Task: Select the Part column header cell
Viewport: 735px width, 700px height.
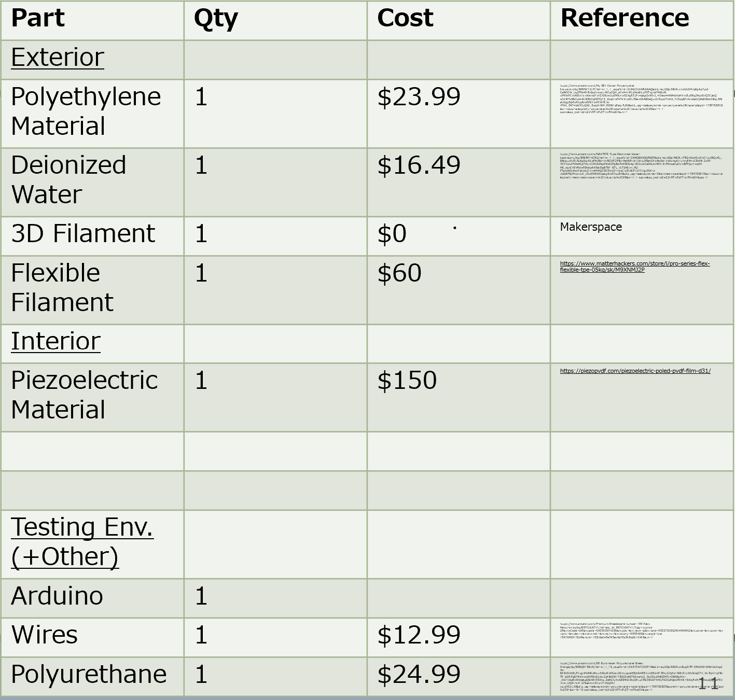Action: (x=92, y=20)
